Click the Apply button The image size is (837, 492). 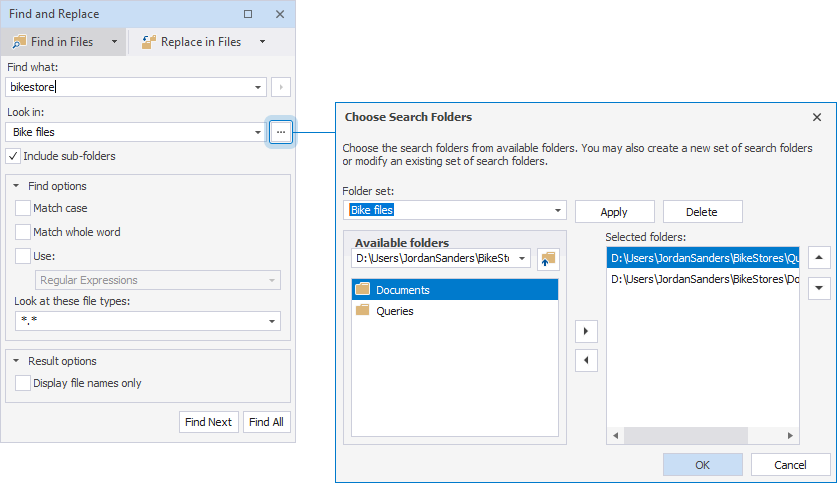point(614,212)
